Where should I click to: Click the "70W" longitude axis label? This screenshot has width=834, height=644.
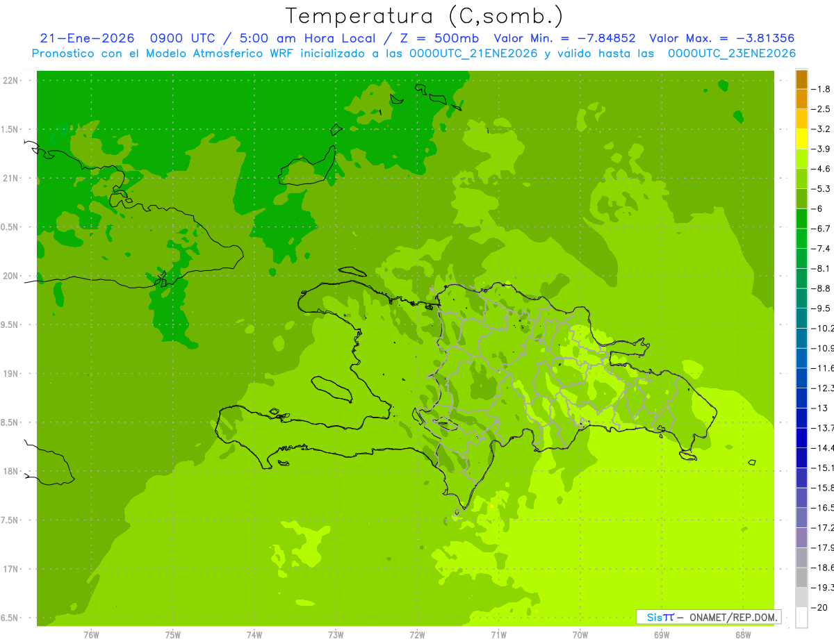(x=580, y=634)
